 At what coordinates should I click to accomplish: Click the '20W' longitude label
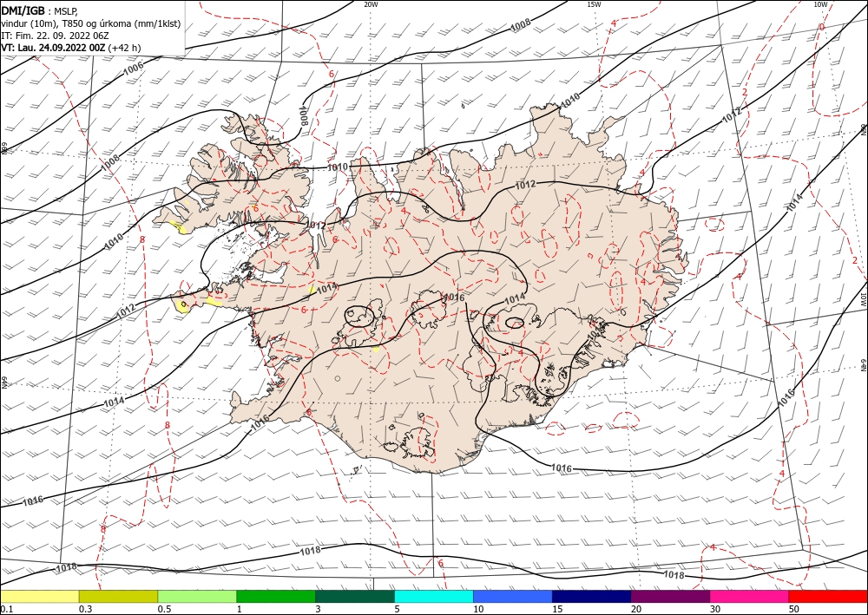[x=371, y=4]
